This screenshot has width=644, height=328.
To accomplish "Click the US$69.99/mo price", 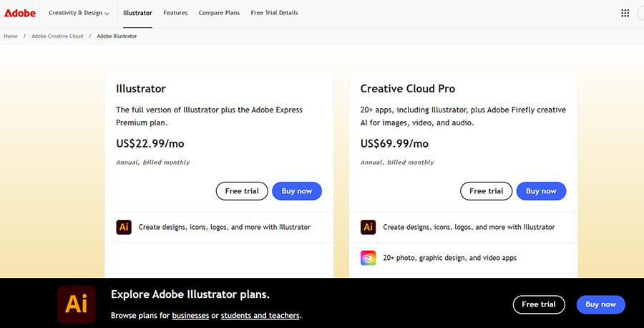I will click(x=394, y=143).
